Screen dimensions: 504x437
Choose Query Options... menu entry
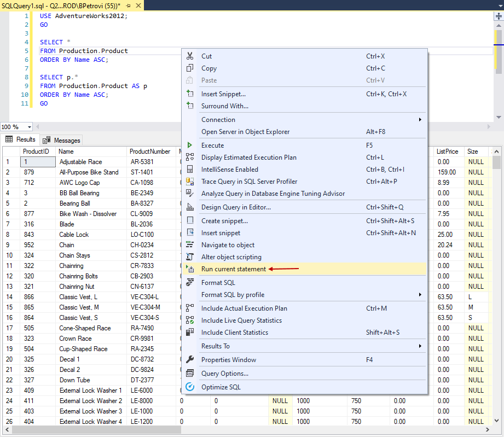[304, 374]
